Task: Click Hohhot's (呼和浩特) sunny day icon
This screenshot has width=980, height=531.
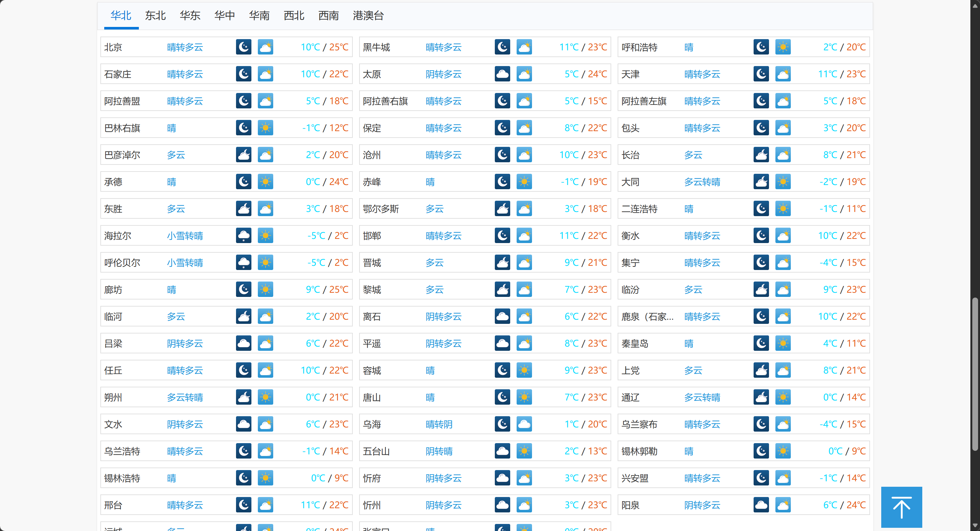Action: pos(783,47)
